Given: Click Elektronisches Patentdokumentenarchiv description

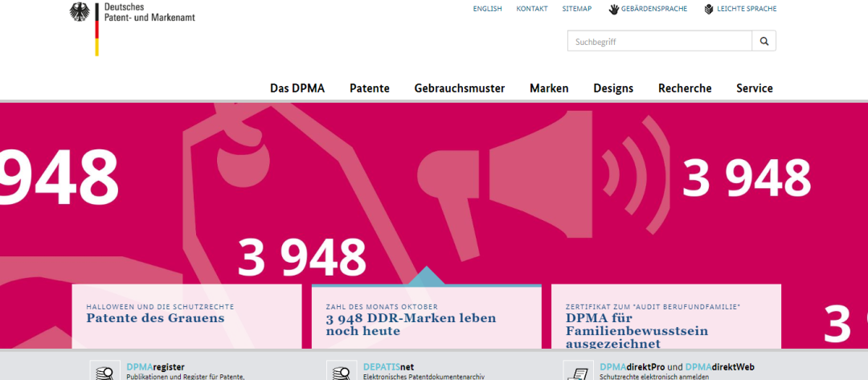Looking at the screenshot, I should (x=424, y=377).
